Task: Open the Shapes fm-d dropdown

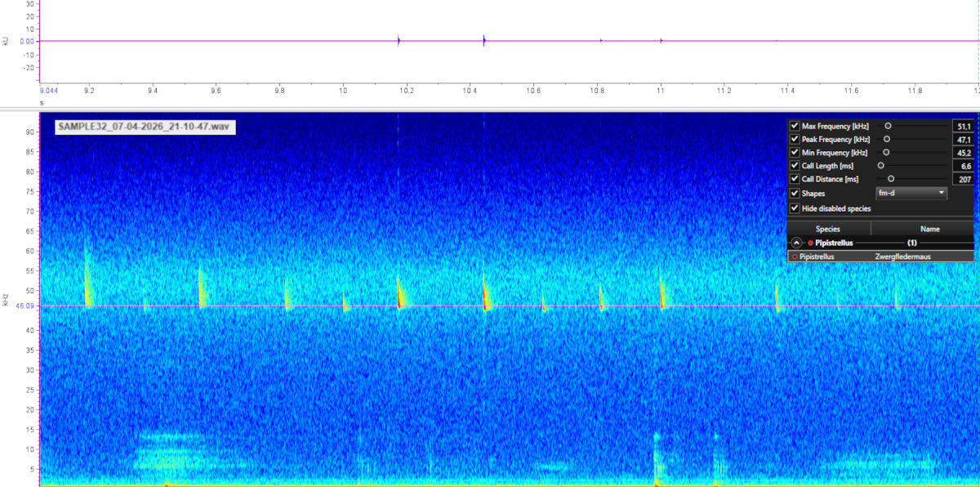Action: 911,194
